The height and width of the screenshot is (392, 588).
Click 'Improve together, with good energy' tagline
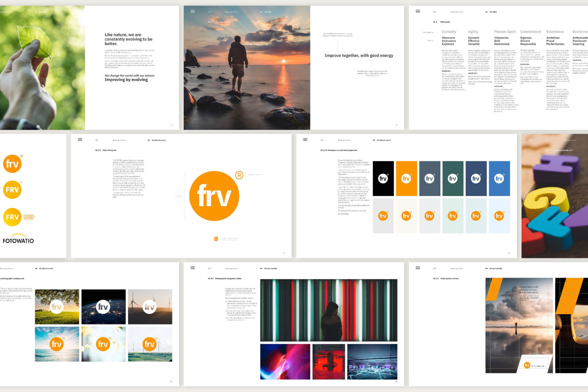(x=359, y=55)
